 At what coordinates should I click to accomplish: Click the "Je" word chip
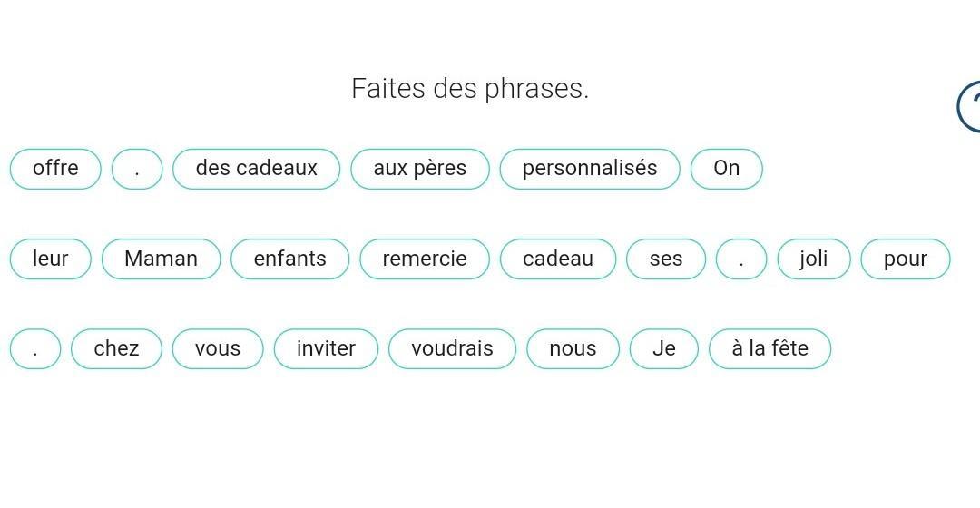tap(663, 348)
